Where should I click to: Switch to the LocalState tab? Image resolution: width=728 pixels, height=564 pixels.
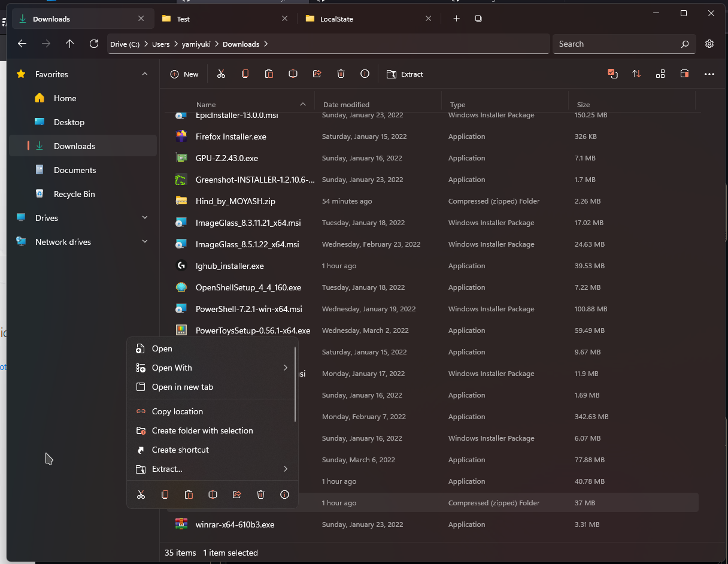(x=337, y=19)
